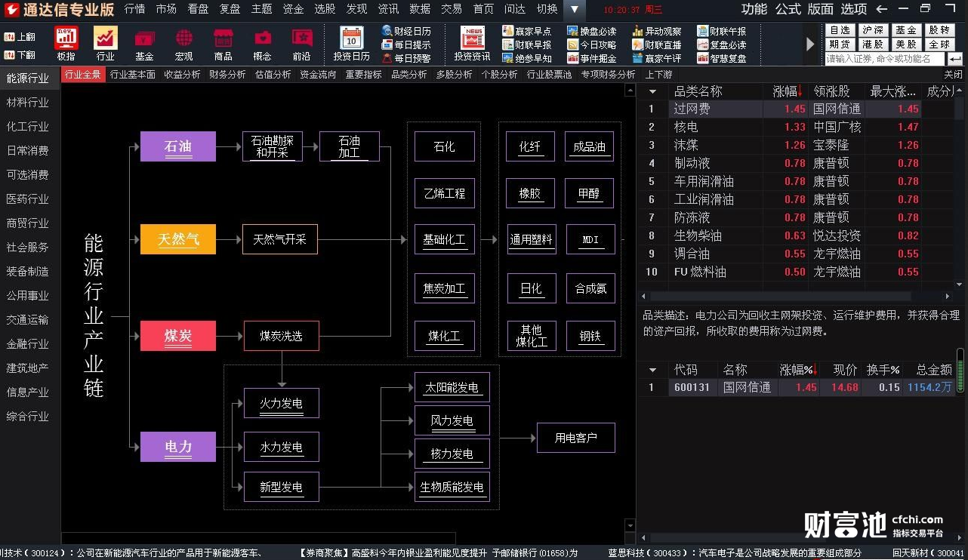This screenshot has height=560, width=968.
Task: Click the diagram's top scroll-up arrow
Action: [x=630, y=91]
